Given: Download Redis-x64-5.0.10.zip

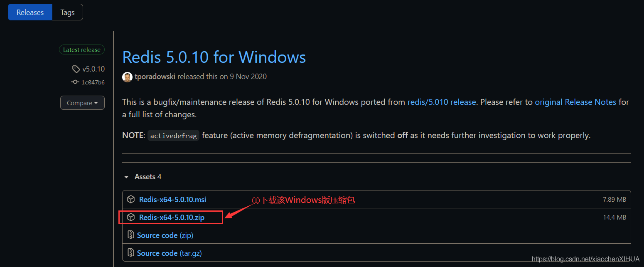Looking at the screenshot, I should [x=173, y=217].
